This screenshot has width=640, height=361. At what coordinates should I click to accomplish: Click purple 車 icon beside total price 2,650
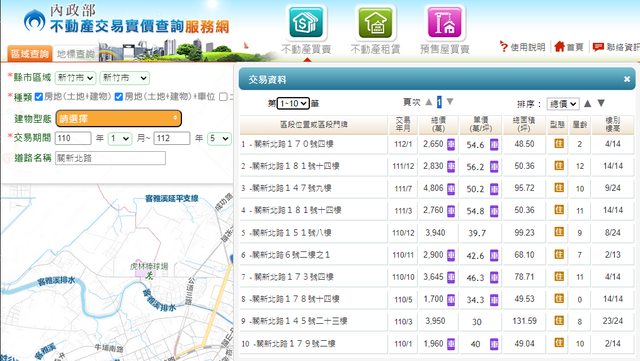(451, 144)
